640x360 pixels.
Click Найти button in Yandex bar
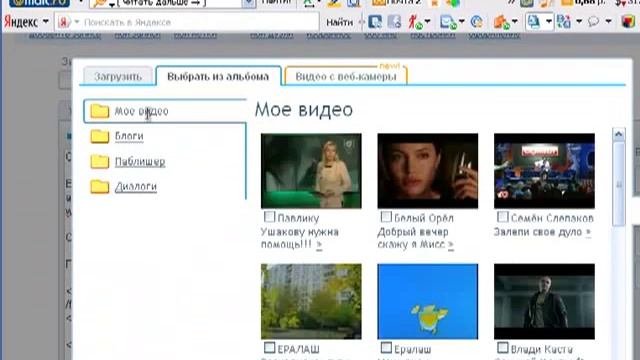click(340, 22)
